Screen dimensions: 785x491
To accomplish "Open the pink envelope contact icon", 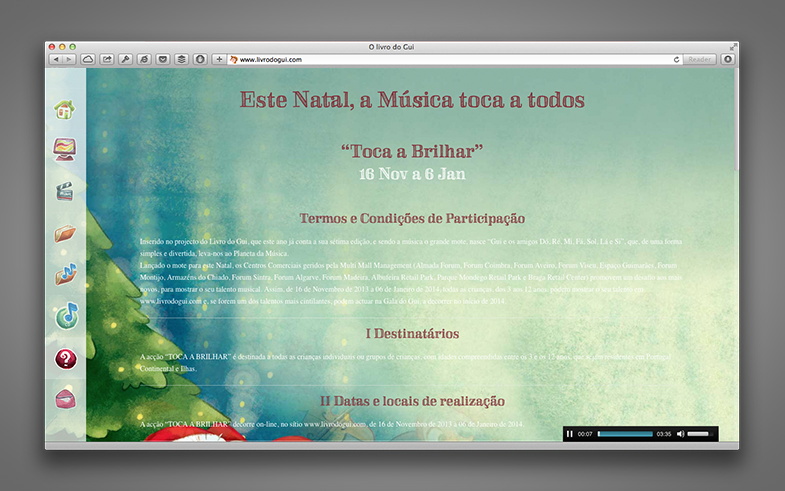I will click(x=66, y=399).
